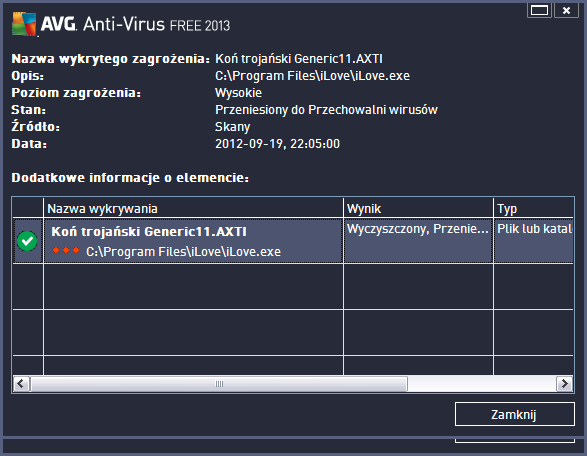Screen dimensions: 587x456
Task: Click the Opis file path text
Action: 312,76
